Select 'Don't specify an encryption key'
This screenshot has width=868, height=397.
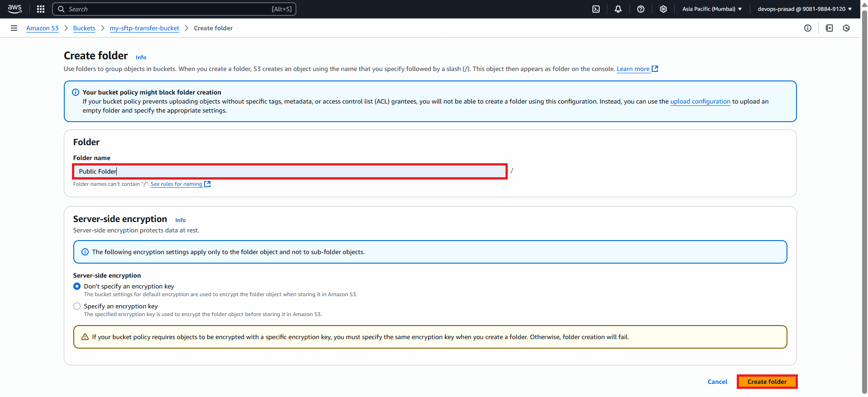click(x=77, y=286)
